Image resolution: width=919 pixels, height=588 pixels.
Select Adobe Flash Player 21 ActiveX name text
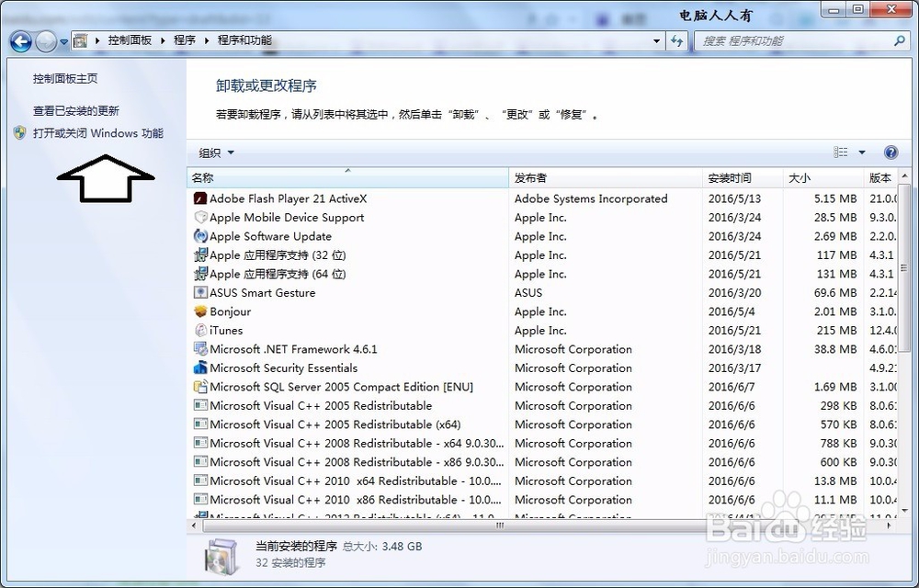pos(289,198)
